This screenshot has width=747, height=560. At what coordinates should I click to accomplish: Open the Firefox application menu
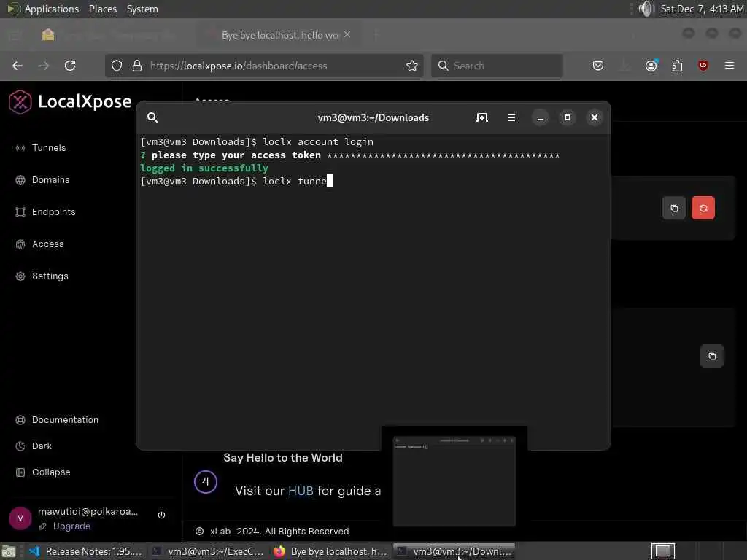point(729,66)
